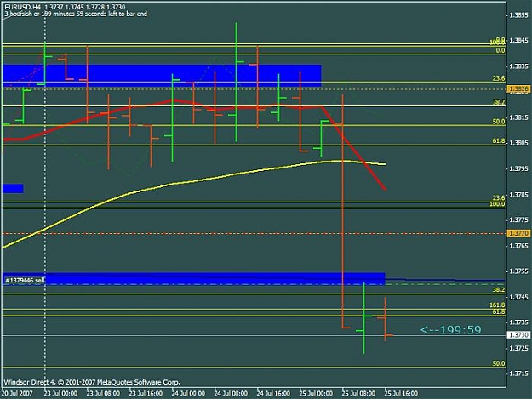This screenshot has height=399, width=532.
Task: Select the #1379446 sell order label
Action: pyautogui.click(x=25, y=281)
